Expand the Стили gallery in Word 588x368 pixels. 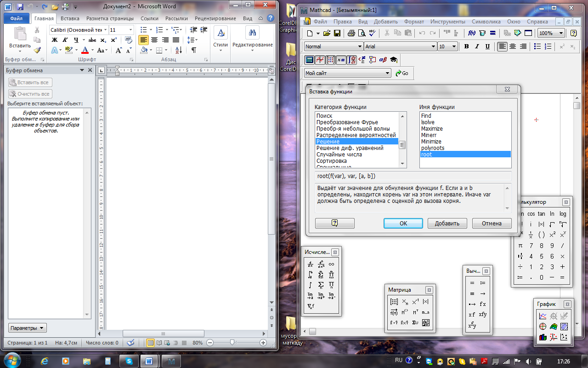pos(220,37)
